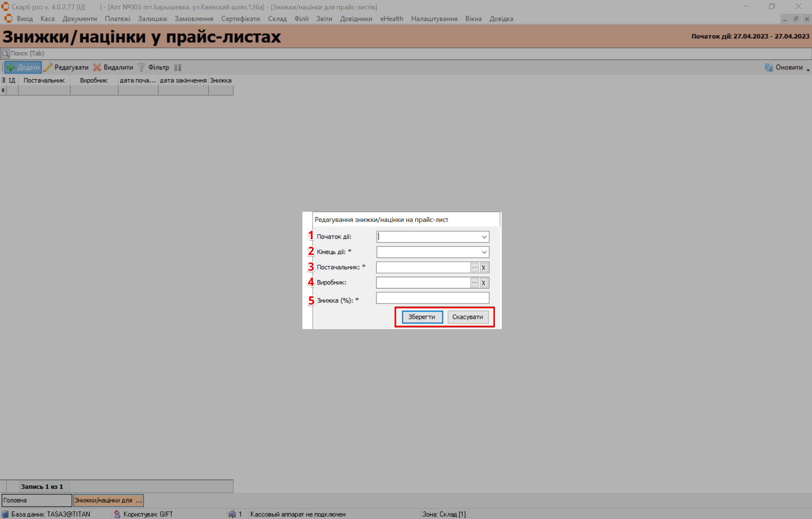
Task: Open the Фільтр funnel icon
Action: click(x=142, y=67)
